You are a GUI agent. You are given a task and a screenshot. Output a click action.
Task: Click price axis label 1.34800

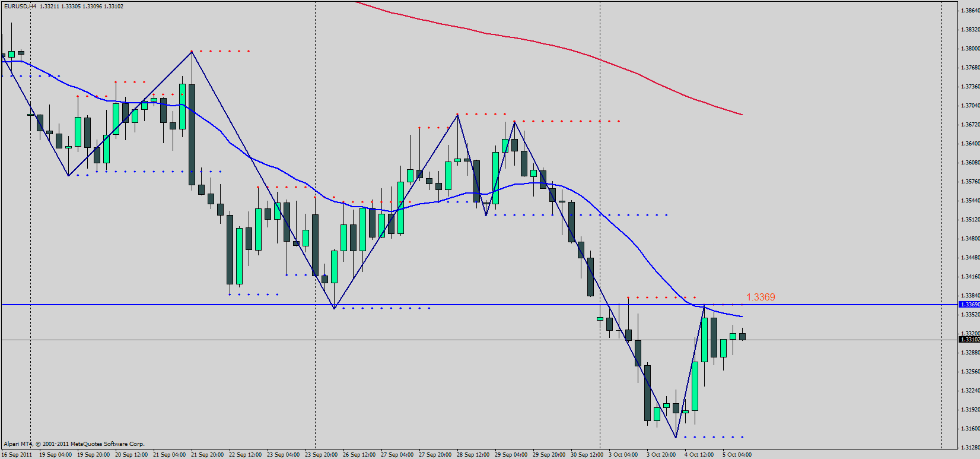[970, 239]
